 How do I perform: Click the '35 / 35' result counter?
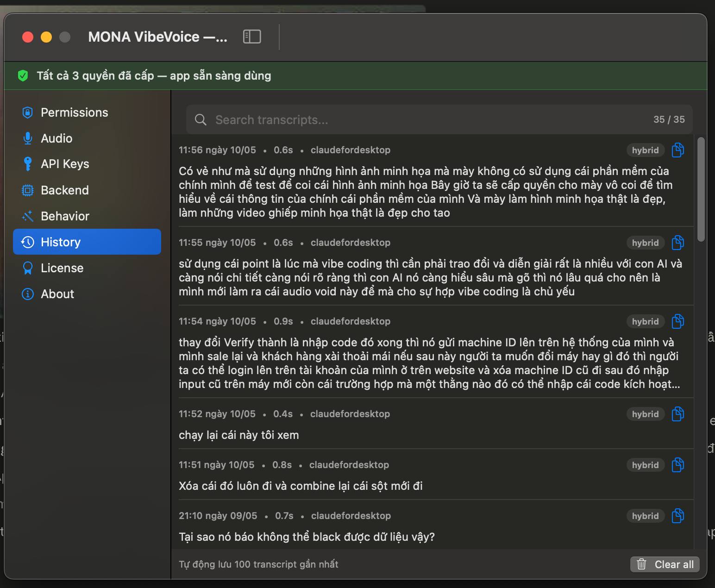(x=669, y=119)
